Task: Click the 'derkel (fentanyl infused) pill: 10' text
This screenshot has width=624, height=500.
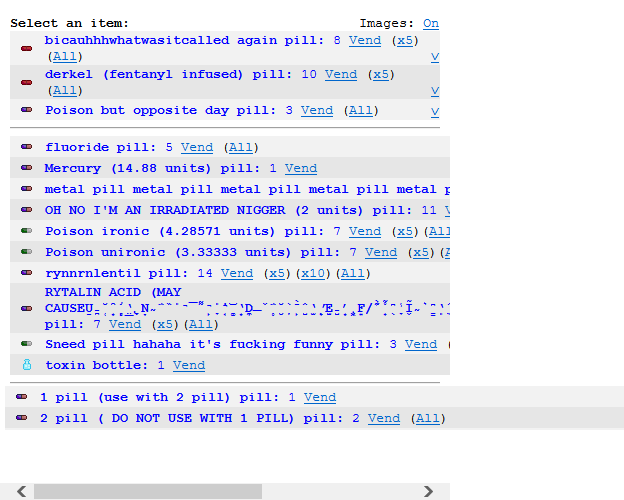Action: [x=181, y=75]
